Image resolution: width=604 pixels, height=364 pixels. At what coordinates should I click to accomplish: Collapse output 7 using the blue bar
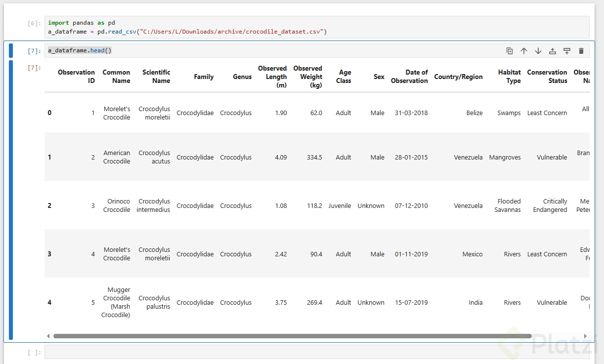(11, 200)
